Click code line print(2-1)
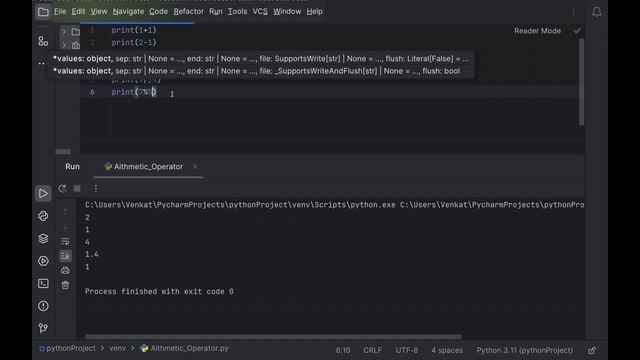This screenshot has width=640, height=360. (134, 42)
